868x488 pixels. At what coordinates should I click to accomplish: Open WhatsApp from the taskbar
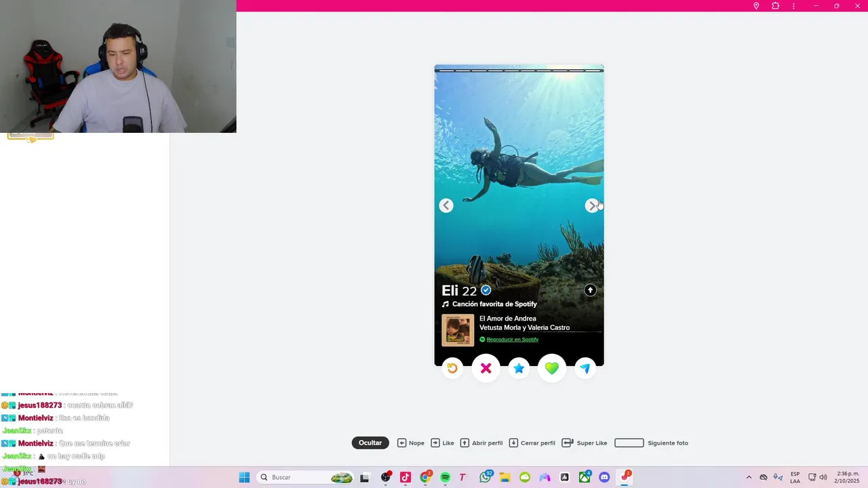tap(486, 477)
